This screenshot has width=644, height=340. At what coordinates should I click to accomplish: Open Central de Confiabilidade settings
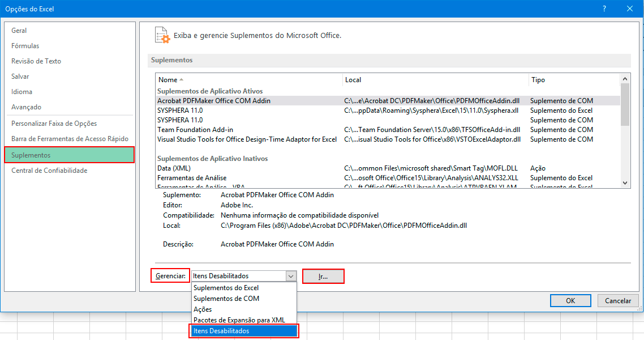pyautogui.click(x=49, y=171)
